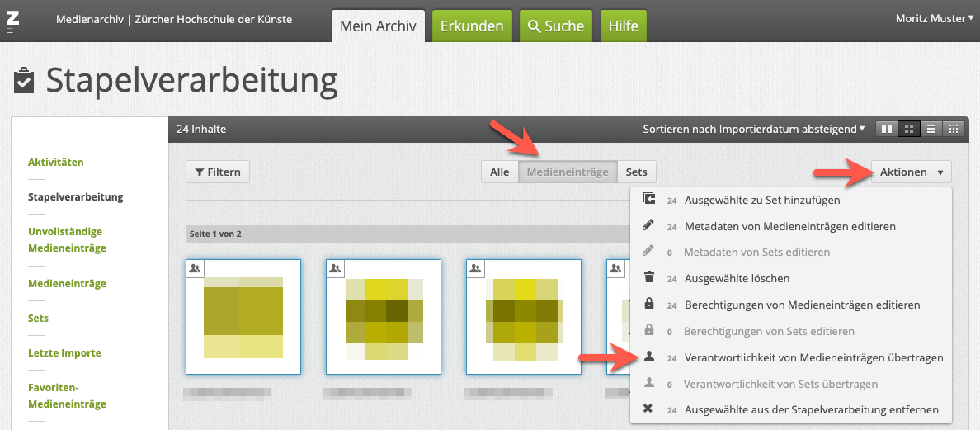Open the Sortieren nach Importierdatum dropdown
Viewport: 980px width, 430px height.
(x=754, y=129)
